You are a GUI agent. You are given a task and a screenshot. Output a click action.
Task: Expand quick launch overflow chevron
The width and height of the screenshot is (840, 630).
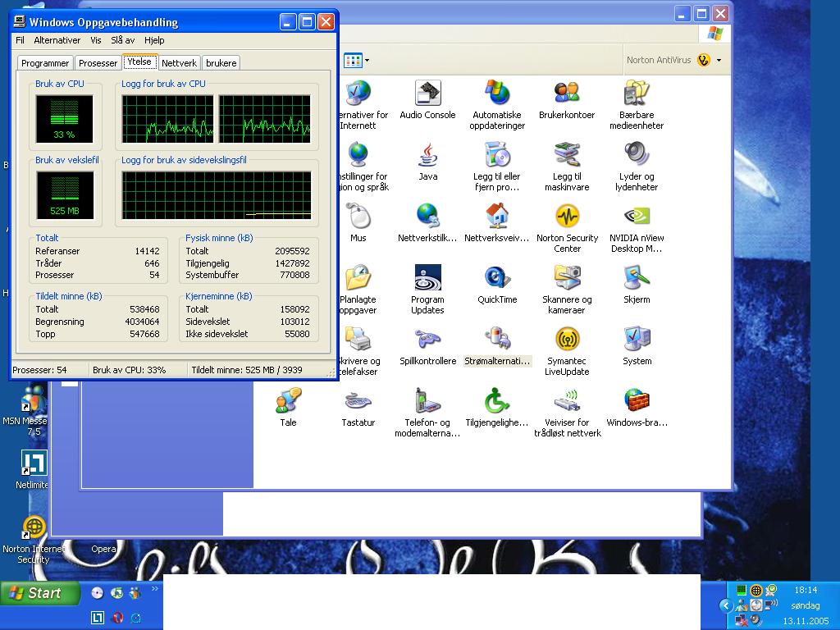point(155,589)
